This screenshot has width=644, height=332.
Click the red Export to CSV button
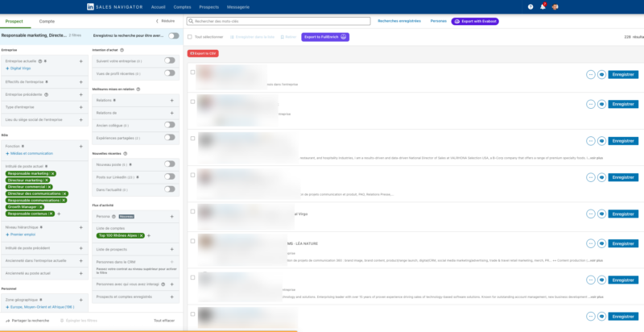(x=203, y=53)
